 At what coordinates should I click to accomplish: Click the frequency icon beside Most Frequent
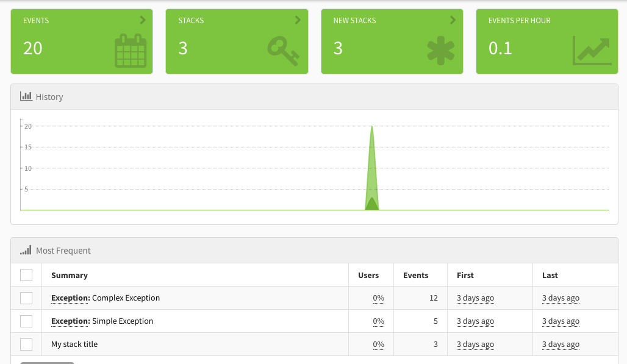point(25,250)
